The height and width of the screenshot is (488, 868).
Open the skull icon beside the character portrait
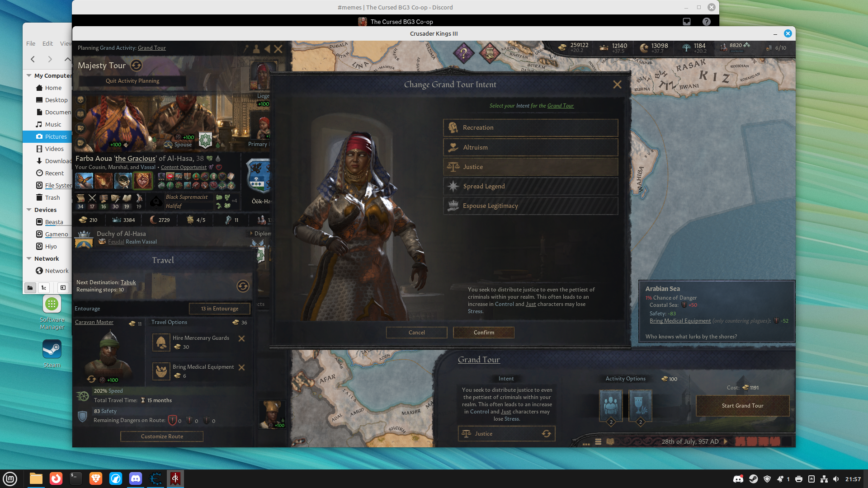[80, 99]
